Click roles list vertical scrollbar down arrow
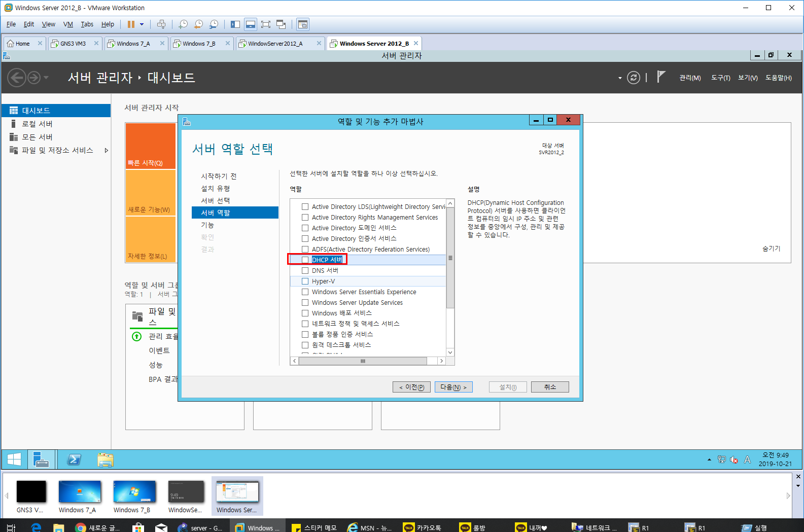This screenshot has width=804, height=532. pos(450,352)
